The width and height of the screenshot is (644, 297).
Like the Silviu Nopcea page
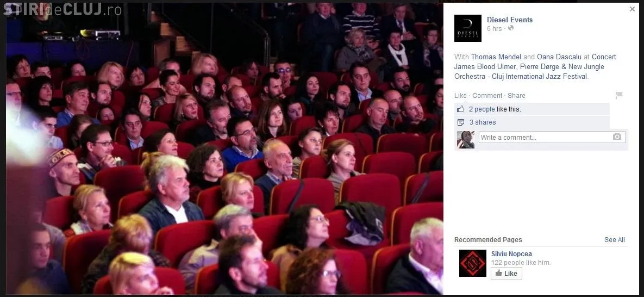tap(507, 274)
